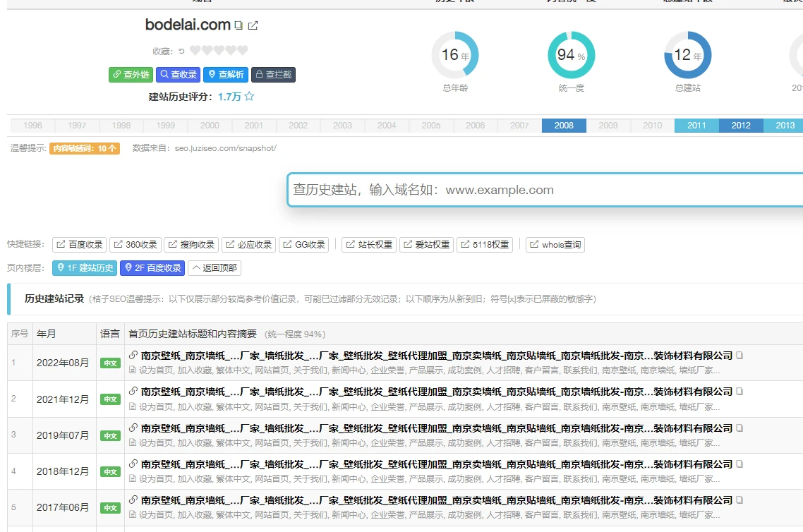This screenshot has width=803, height=532.
Task: Jump to 2F 百度收录 section
Action: click(152, 268)
